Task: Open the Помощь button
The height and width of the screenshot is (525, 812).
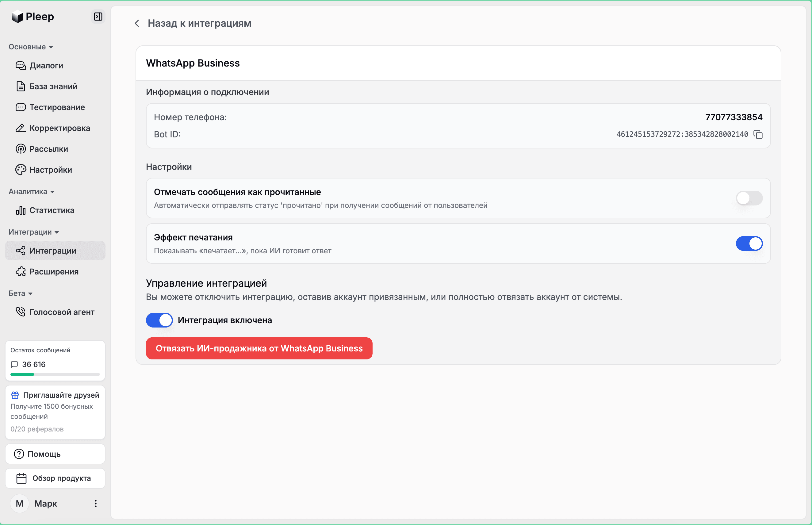Action: tap(55, 454)
